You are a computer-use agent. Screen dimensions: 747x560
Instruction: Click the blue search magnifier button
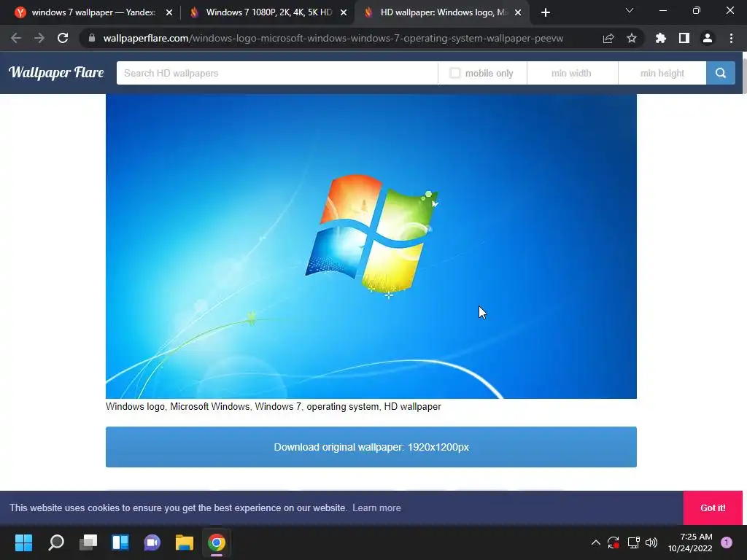pos(720,73)
